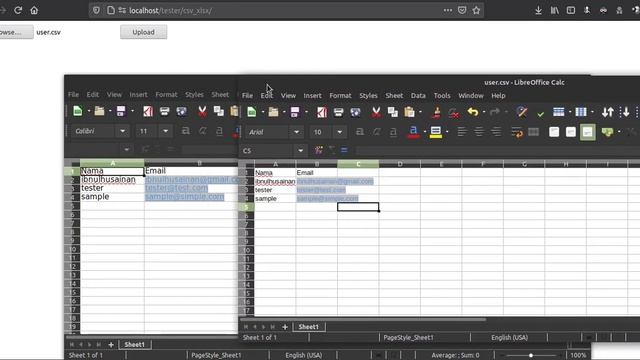
Task: Click browser Reload button
Action: click(18, 10)
